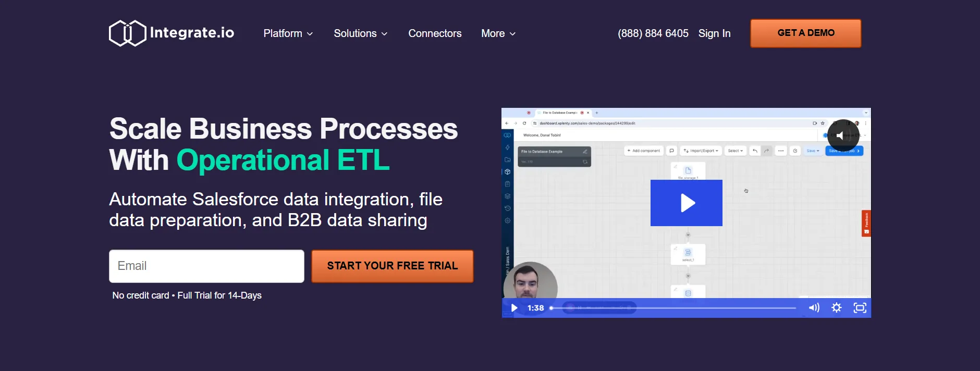The height and width of the screenshot is (371, 980).
Task: Enter fullscreen video mode
Action: point(860,308)
